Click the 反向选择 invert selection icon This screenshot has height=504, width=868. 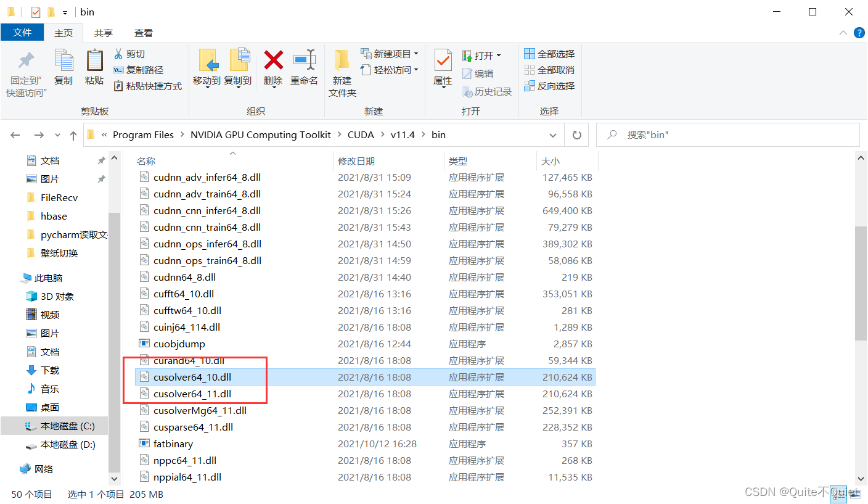point(531,86)
